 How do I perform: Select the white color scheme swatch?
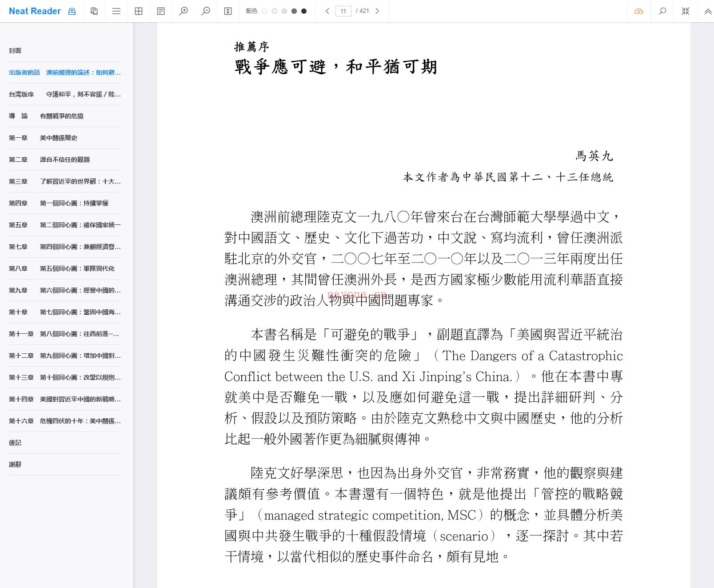tap(265, 11)
